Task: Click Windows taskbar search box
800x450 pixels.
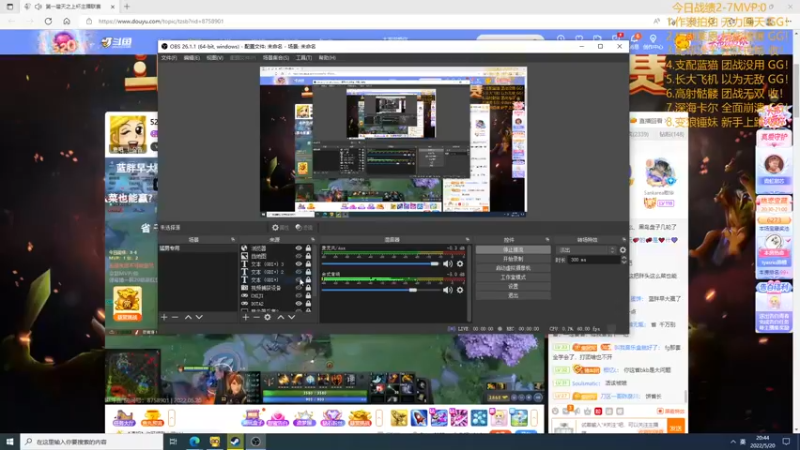Action: [92, 442]
